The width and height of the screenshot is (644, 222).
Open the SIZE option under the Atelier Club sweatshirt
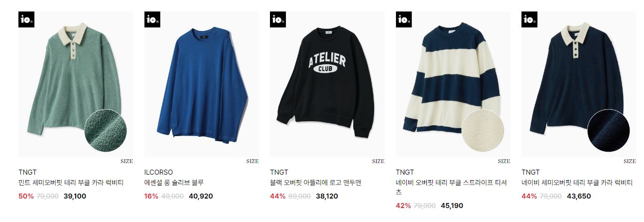point(378,161)
